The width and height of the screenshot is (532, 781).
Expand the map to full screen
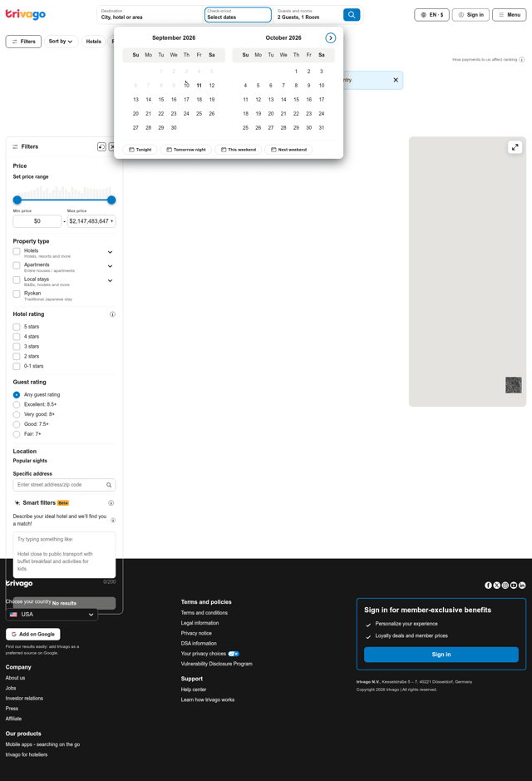tap(515, 147)
